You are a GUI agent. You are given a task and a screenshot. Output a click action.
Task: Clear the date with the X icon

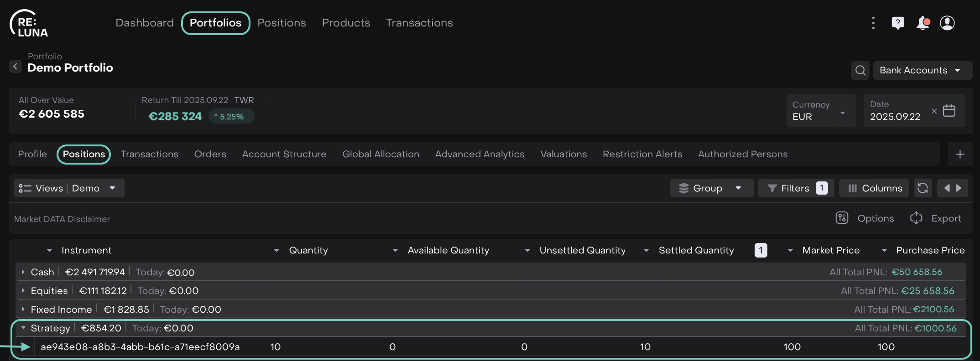[934, 111]
